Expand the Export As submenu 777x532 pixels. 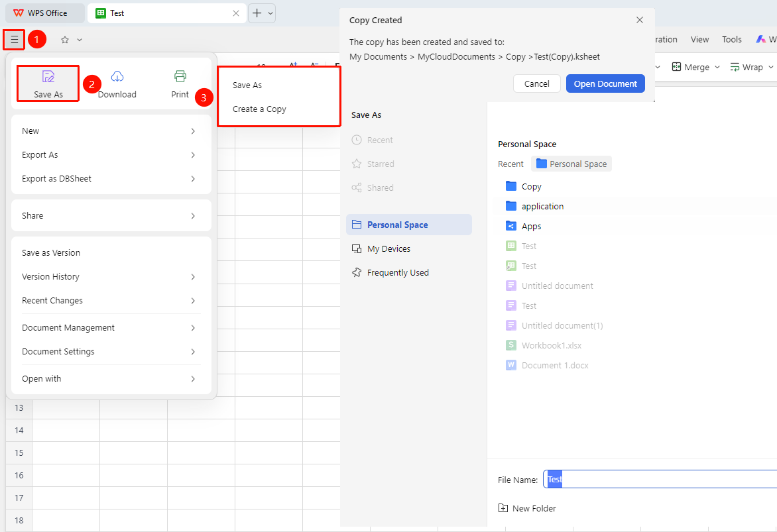[x=111, y=154]
